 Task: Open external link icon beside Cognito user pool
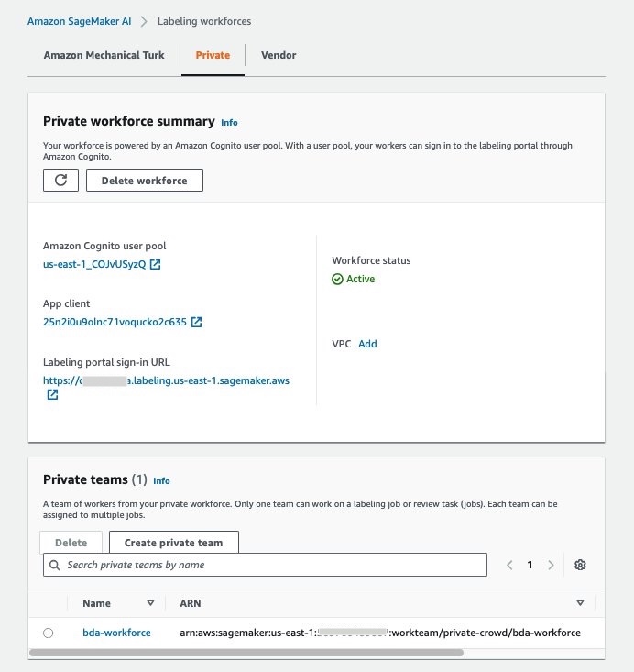pos(155,264)
